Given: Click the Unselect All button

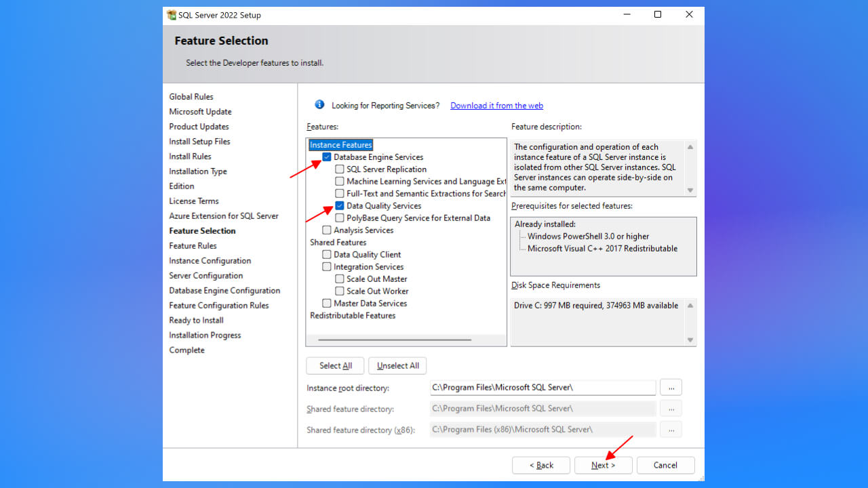Looking at the screenshot, I should tap(397, 365).
